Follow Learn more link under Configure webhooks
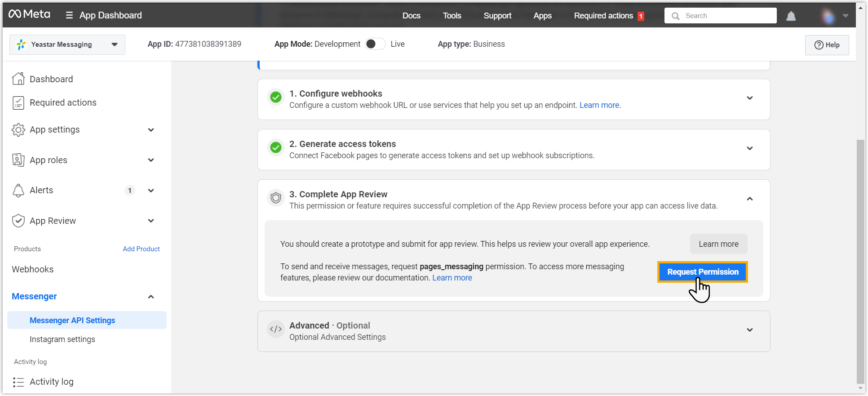 [x=599, y=105]
